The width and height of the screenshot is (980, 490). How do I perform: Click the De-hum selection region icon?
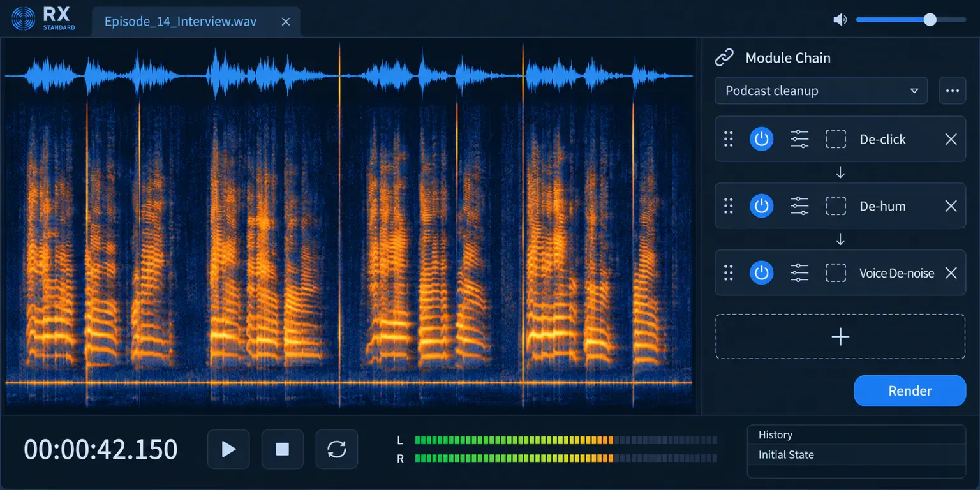tap(836, 206)
